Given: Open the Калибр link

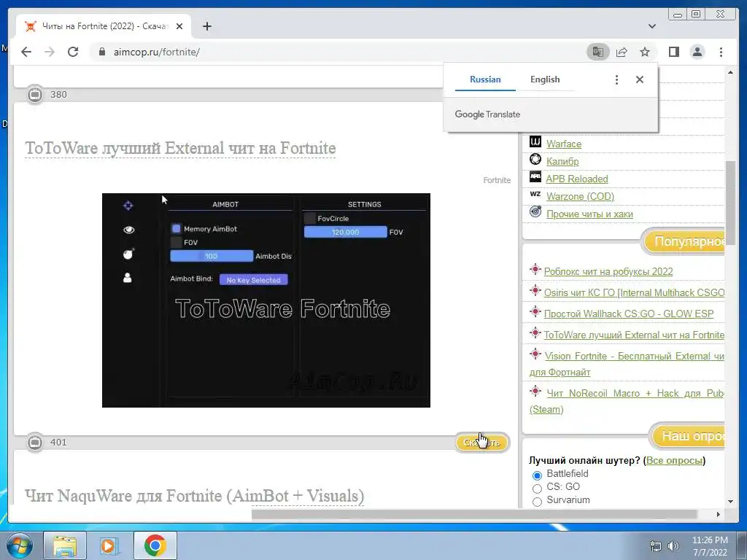Looking at the screenshot, I should (562, 161).
